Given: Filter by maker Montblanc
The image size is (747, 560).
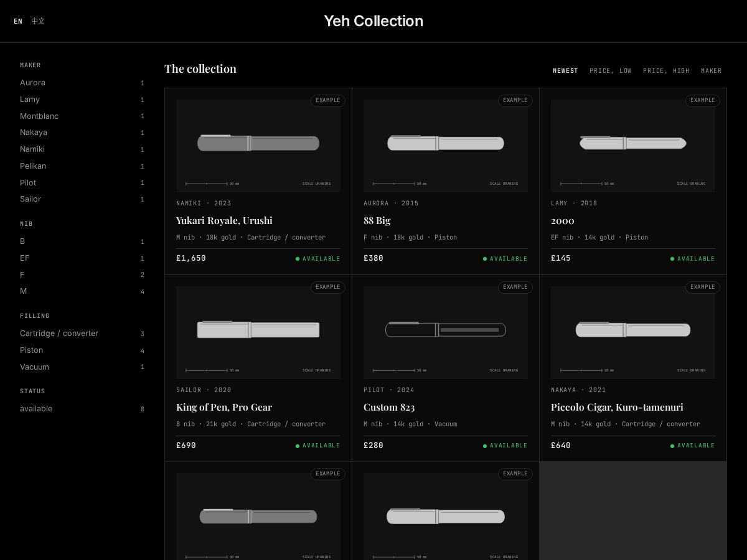Looking at the screenshot, I should (x=82, y=116).
